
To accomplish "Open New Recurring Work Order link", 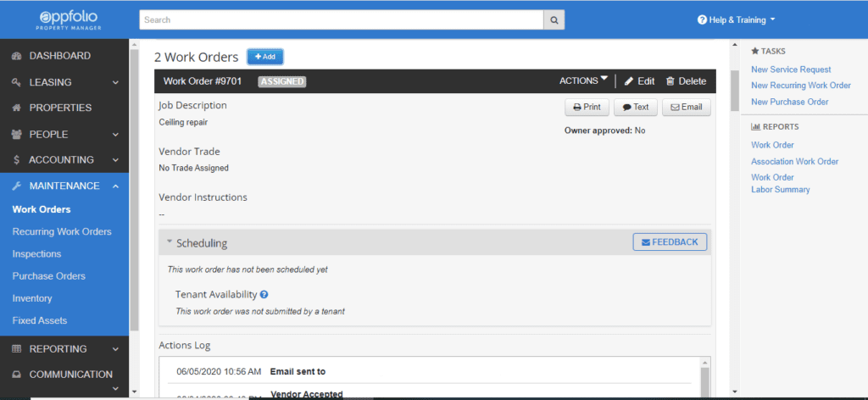I will pos(801,86).
